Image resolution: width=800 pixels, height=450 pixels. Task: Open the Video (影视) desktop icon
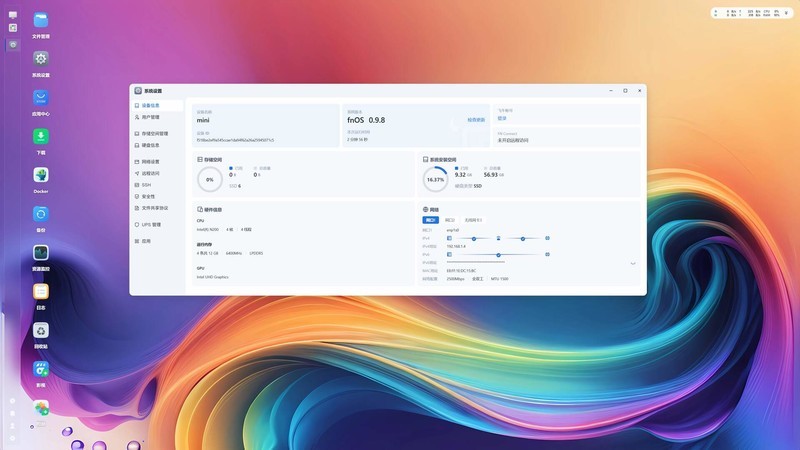click(41, 369)
